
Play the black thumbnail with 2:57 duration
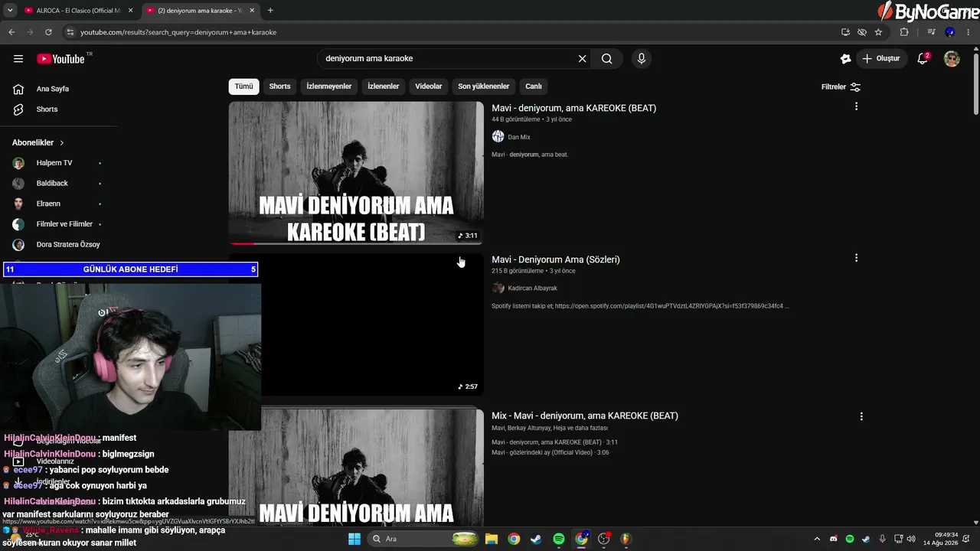356,324
